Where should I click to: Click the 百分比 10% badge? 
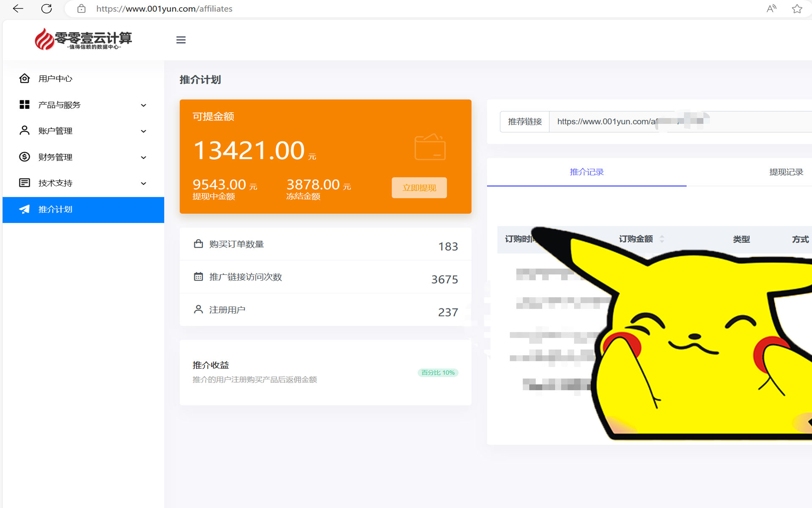(x=438, y=373)
